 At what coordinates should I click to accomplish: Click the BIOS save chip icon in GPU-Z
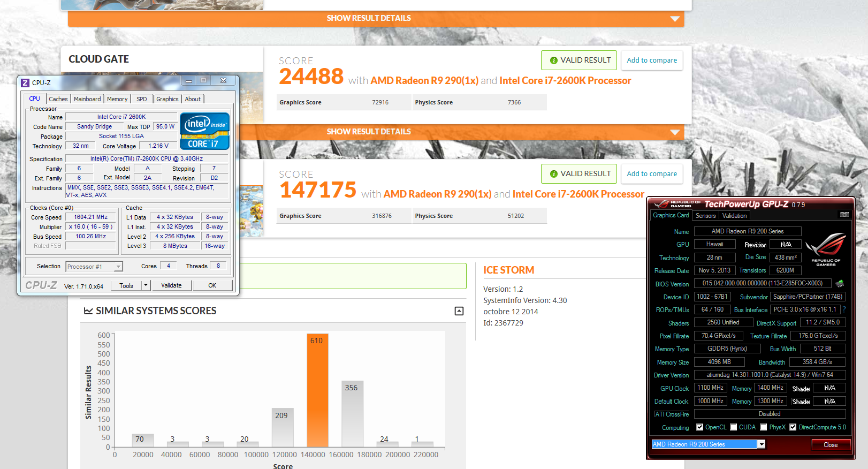840,283
